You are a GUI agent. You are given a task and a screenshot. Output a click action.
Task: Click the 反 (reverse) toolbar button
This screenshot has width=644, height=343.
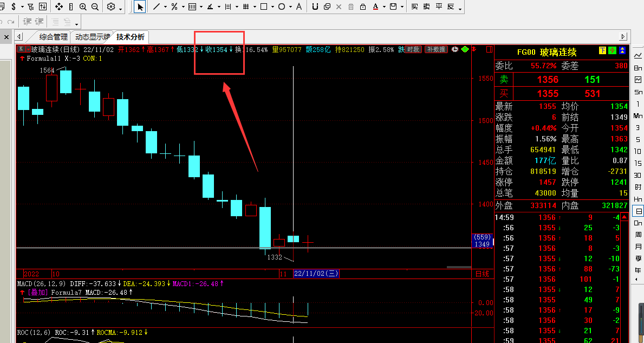click(x=451, y=7)
